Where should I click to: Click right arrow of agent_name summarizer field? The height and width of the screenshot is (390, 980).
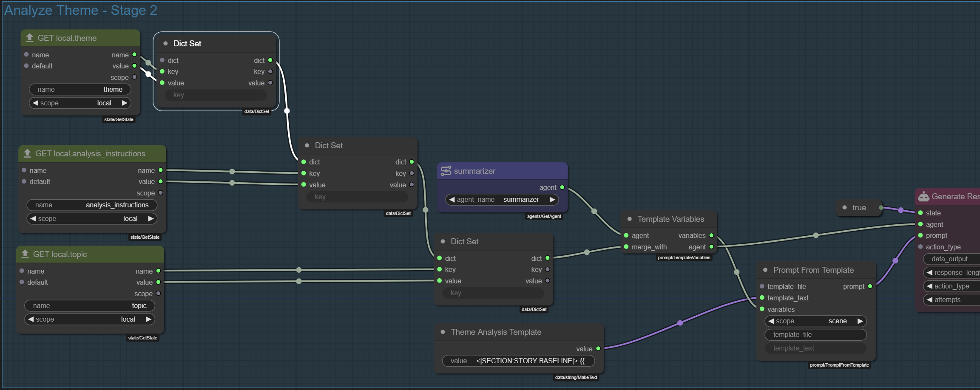pos(552,199)
